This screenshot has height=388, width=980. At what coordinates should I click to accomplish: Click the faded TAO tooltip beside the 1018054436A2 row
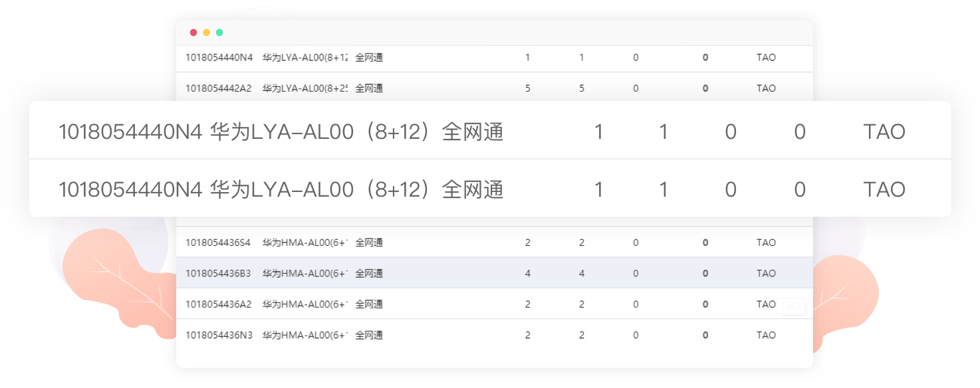tap(790, 306)
